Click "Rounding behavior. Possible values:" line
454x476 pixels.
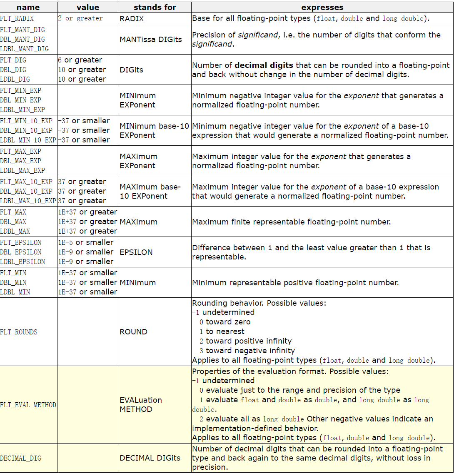pos(259,303)
